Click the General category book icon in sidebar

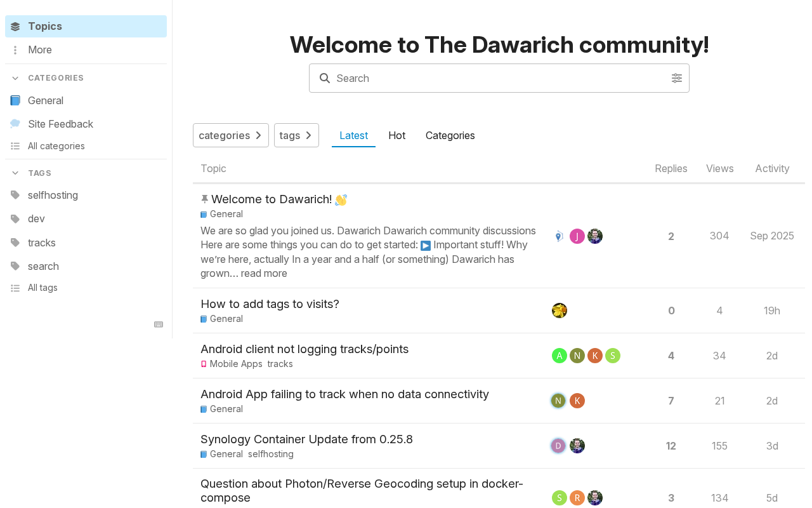15,100
